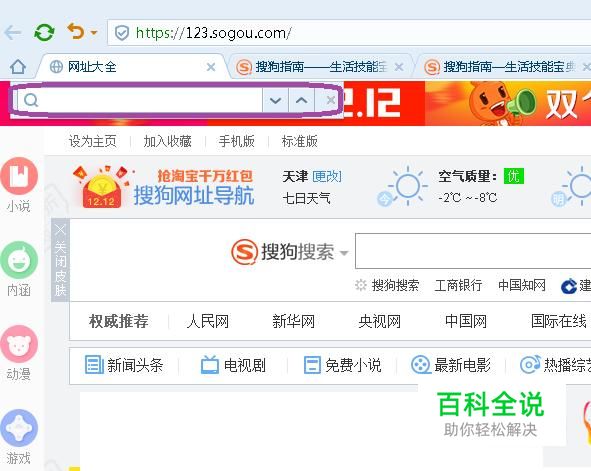Click the 加入收藏 link

tap(168, 142)
